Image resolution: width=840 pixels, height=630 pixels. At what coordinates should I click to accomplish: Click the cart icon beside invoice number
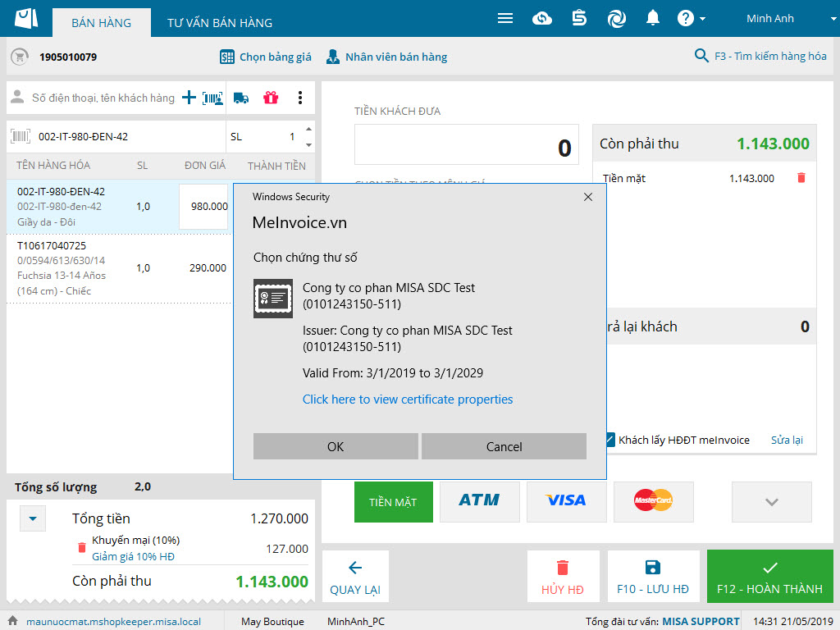pos(20,57)
